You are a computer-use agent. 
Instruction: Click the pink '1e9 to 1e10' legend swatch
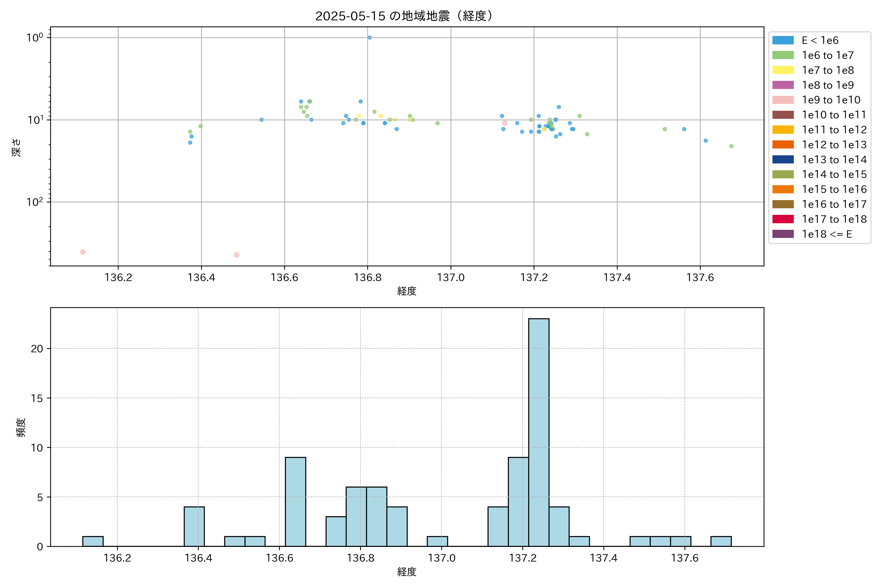click(783, 100)
